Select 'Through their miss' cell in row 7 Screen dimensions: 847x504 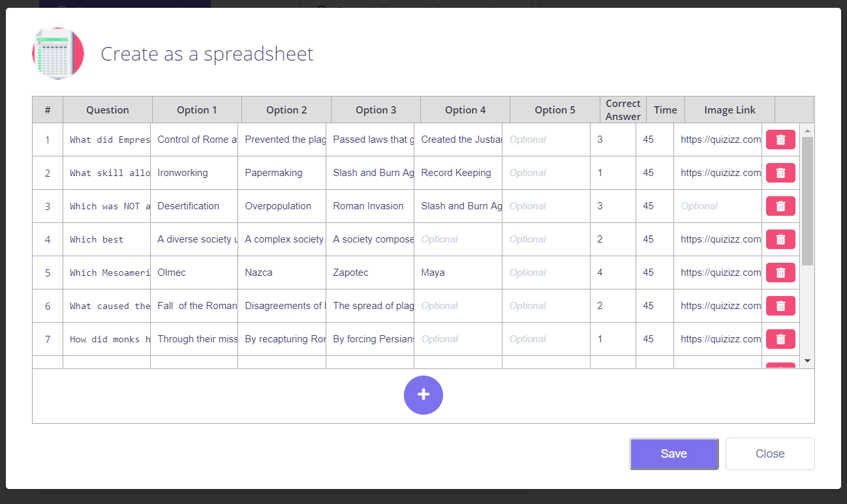click(194, 339)
